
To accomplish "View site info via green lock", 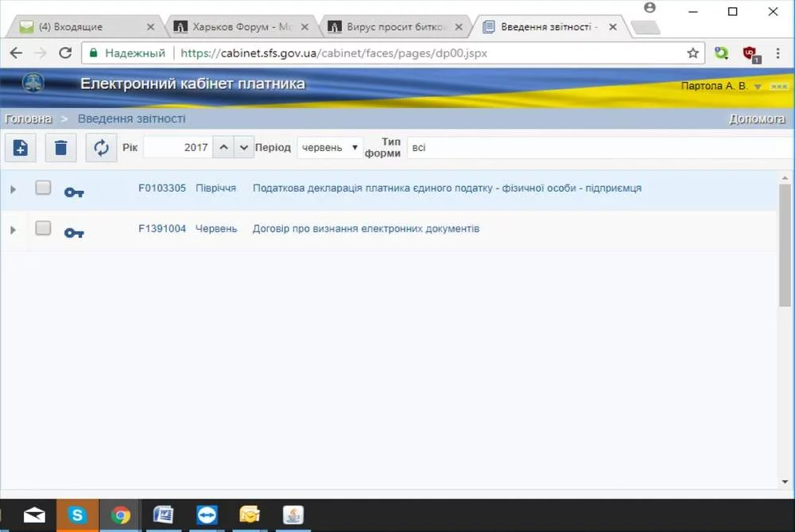I will 93,52.
